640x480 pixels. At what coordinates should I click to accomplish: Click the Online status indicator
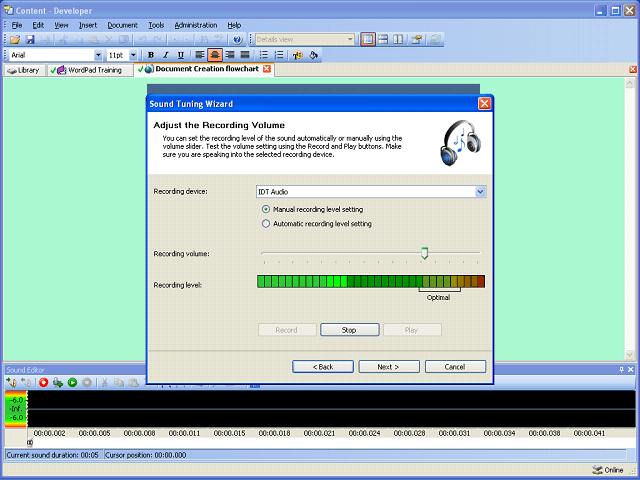(608, 470)
